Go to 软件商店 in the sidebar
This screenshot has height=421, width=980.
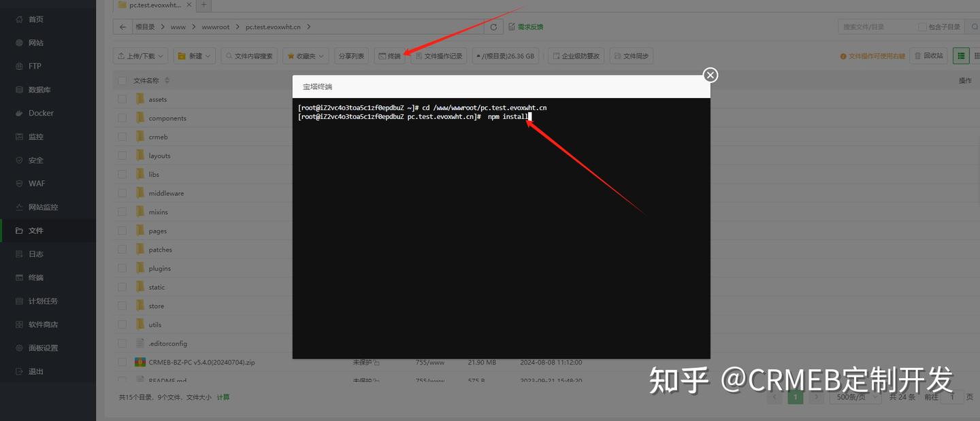click(x=39, y=324)
